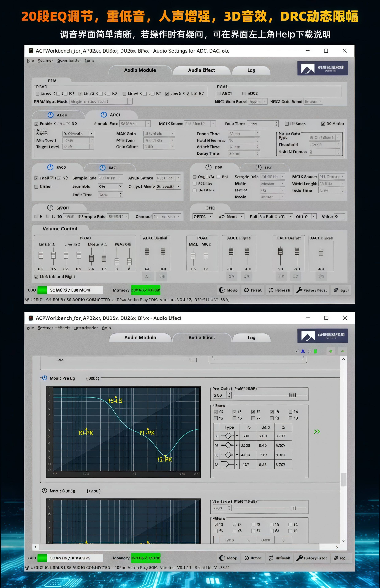The height and width of the screenshot is (588, 380).
Task: Toggle DC Morler checkbox
Action: pyautogui.click(x=323, y=124)
